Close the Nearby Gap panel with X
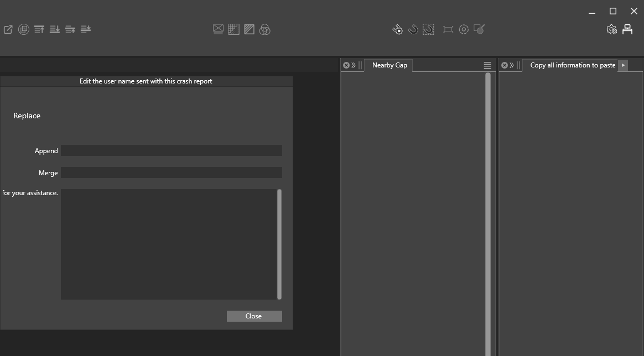Screen dimensions: 644x356 tap(346, 65)
